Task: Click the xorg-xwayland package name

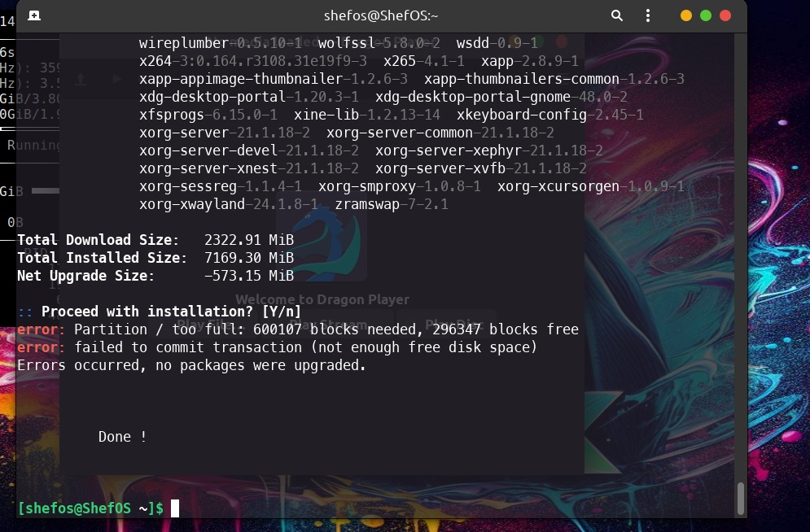Action: coord(191,204)
